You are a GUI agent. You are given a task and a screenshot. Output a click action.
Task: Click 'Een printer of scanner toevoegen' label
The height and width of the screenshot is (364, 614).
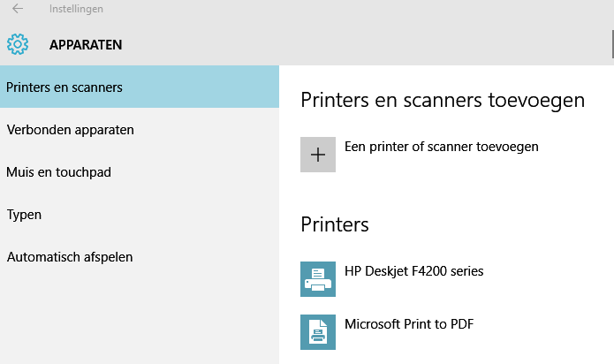pos(441,146)
